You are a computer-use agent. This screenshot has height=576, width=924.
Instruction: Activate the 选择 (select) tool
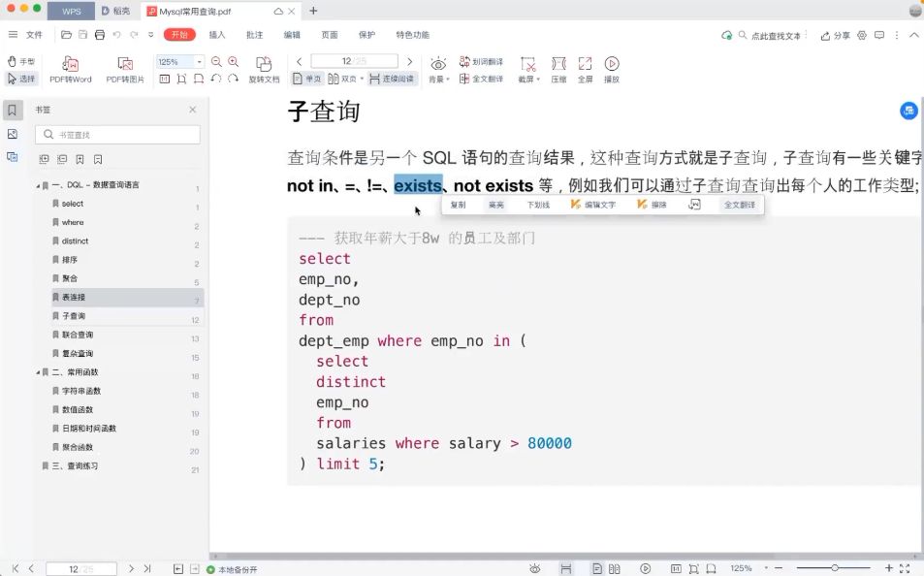20,78
